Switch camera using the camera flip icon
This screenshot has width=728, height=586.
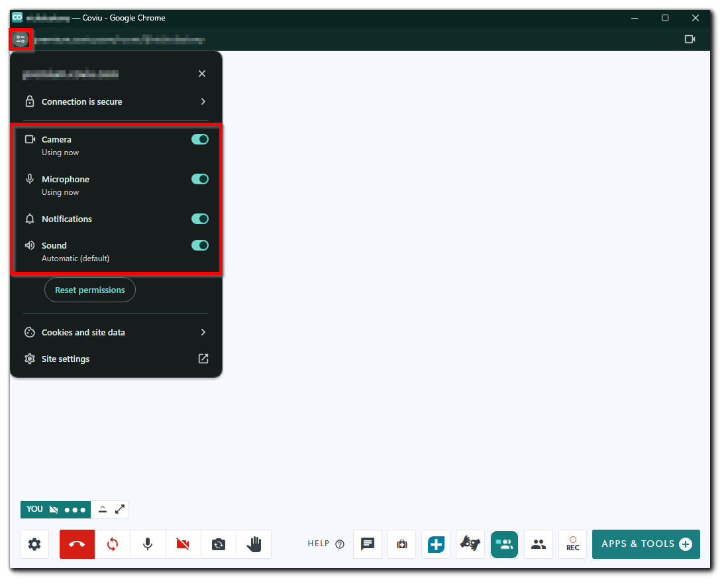point(219,544)
